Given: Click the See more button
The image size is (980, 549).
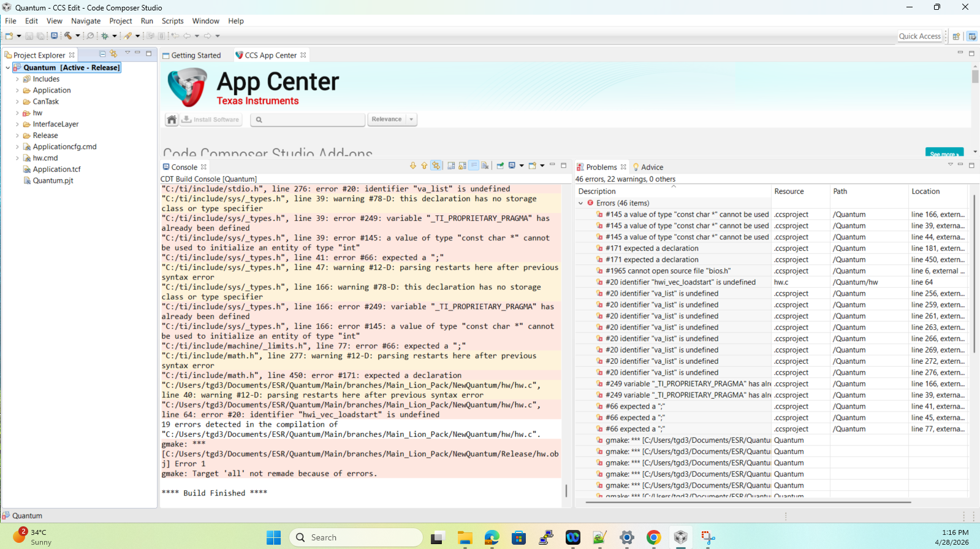Looking at the screenshot, I should coord(944,153).
